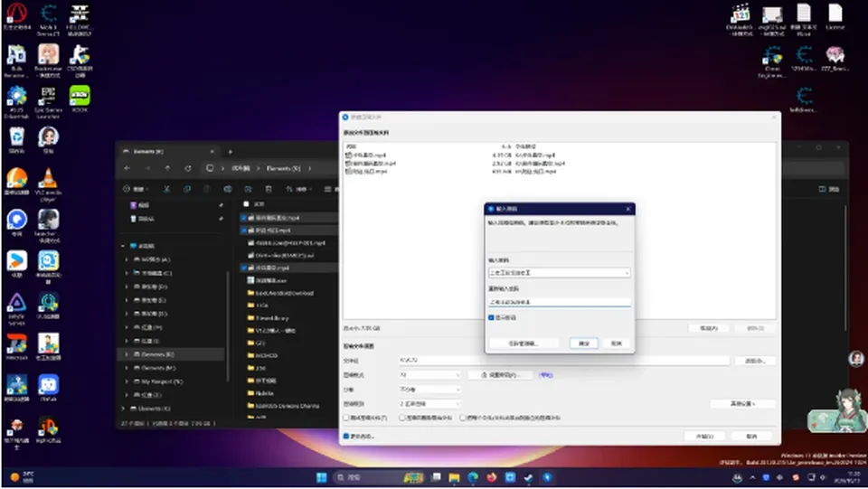Viewport: 868px width, 489px height.
Task: Click the Share icon in Explorer toolbar
Action: coord(248,189)
